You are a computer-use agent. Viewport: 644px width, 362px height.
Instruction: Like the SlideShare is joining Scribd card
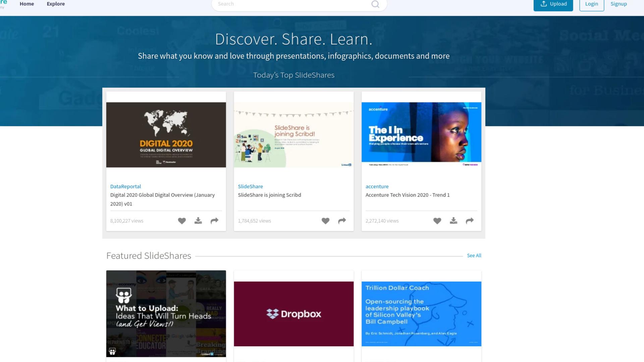coord(325,221)
